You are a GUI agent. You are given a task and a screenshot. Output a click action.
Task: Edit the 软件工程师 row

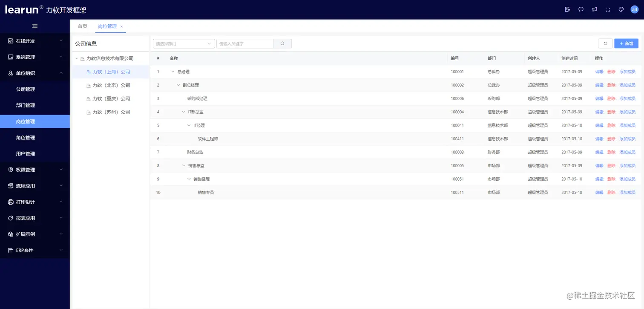[x=599, y=139]
